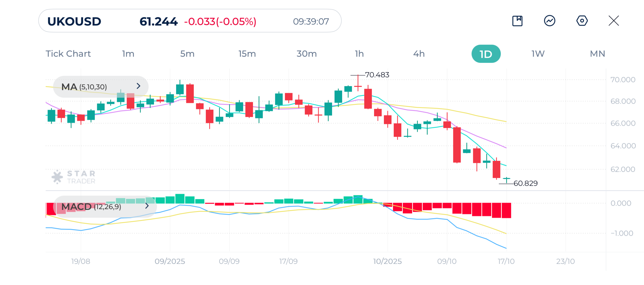Screen dimensions: 644x285
Task: Open the hexagon settings icon
Action: [582, 21]
